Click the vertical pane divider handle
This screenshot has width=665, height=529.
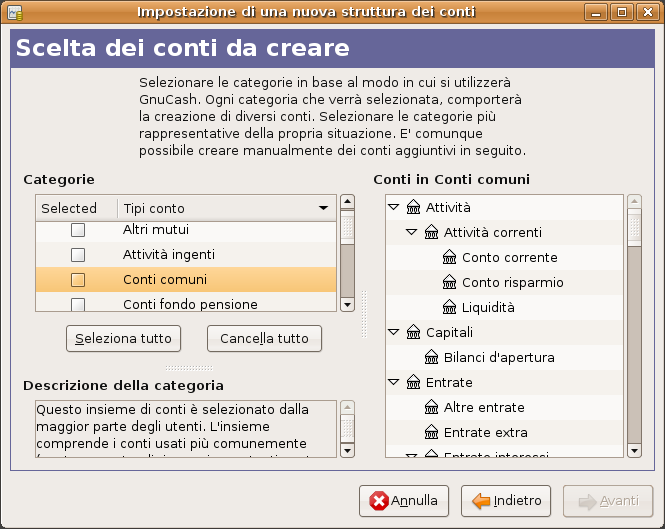363,314
